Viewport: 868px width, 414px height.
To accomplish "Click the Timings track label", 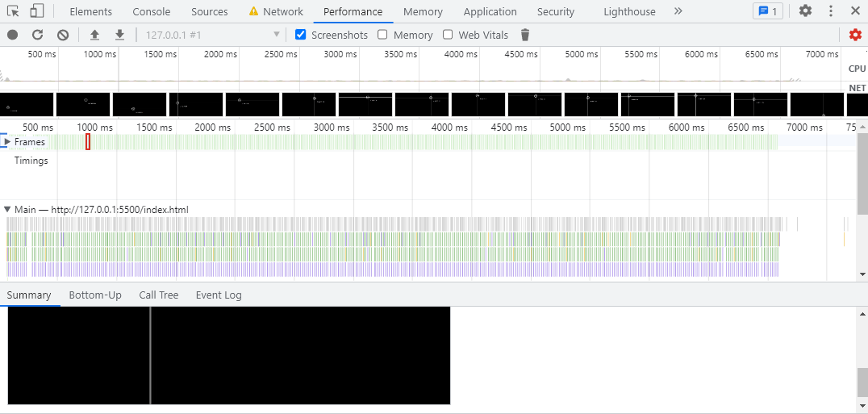I will (x=31, y=161).
